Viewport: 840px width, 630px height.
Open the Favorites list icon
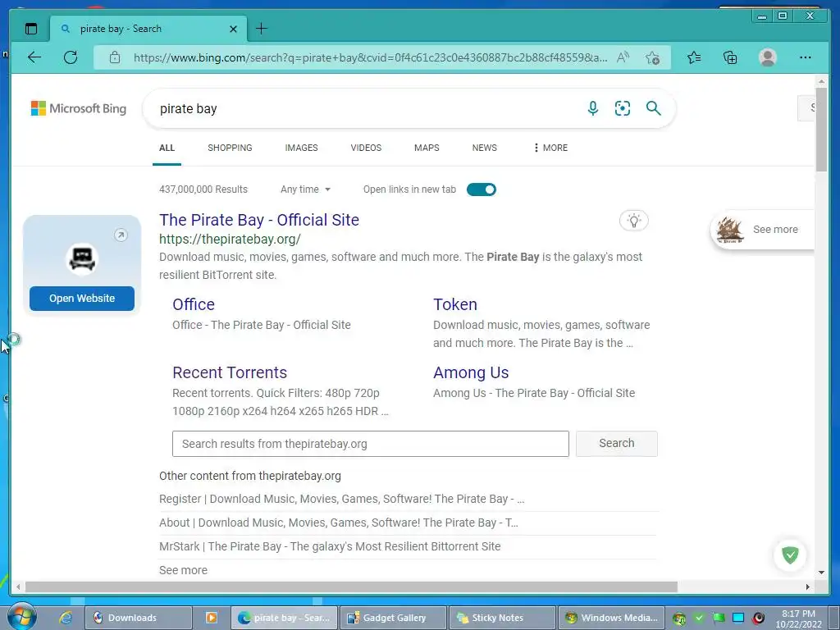(x=694, y=57)
